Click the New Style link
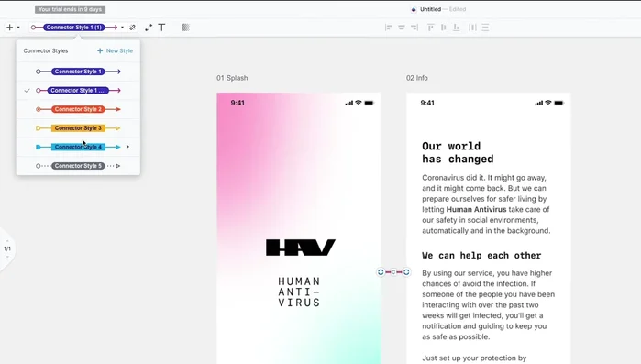 tap(115, 50)
